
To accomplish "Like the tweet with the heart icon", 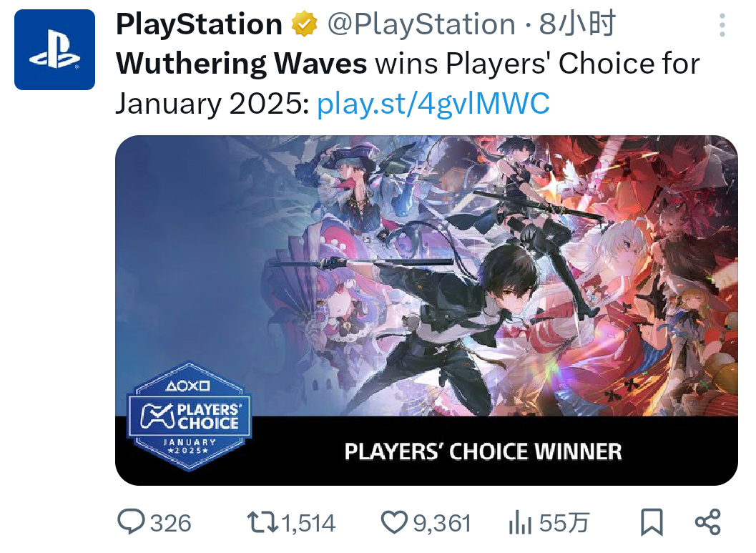I will tap(394, 523).
